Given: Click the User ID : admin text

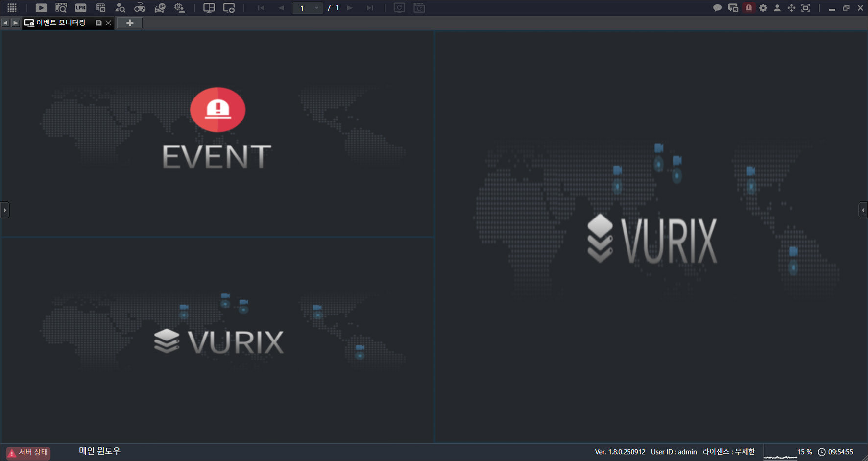Looking at the screenshot, I should pyautogui.click(x=674, y=452).
